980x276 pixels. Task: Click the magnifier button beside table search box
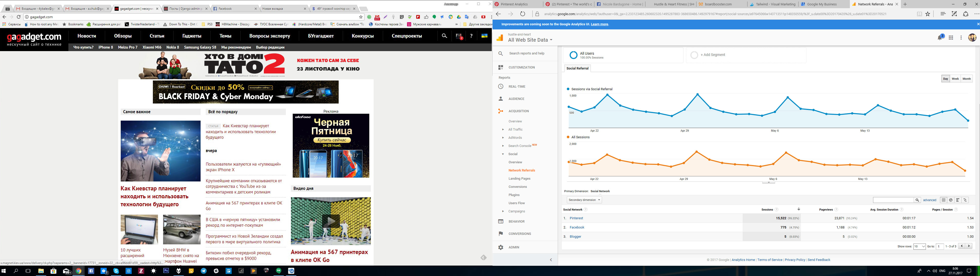coord(917,200)
